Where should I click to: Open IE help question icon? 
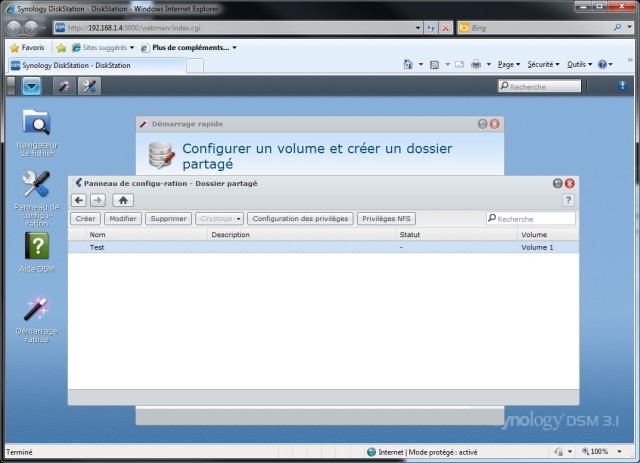602,64
